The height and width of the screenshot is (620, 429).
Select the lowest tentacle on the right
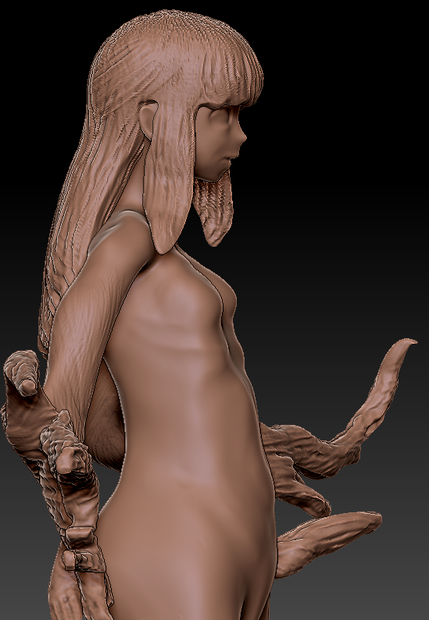(326, 540)
